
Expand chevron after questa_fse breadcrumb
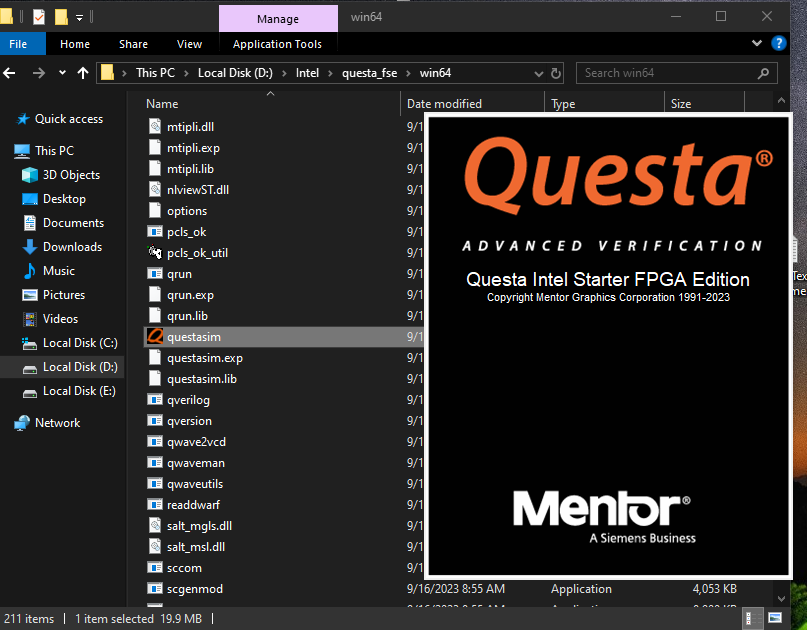(408, 73)
